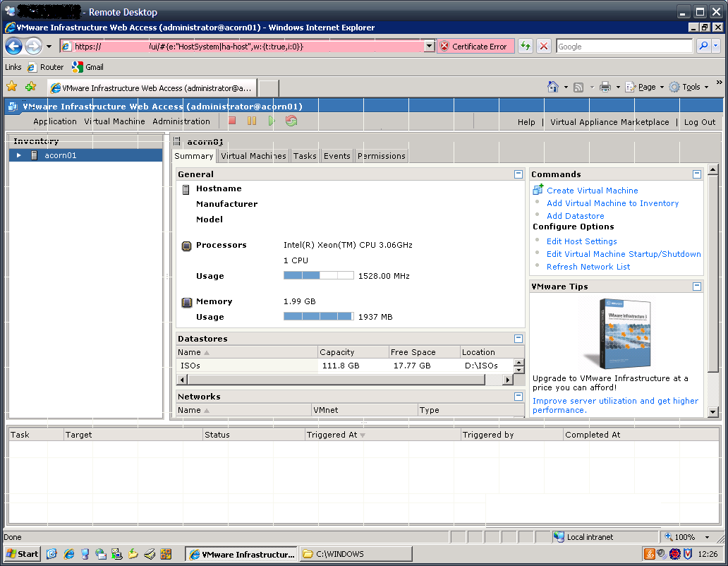Click the Processors chip icon
Viewport: 728px width, 566px height.
point(186,246)
